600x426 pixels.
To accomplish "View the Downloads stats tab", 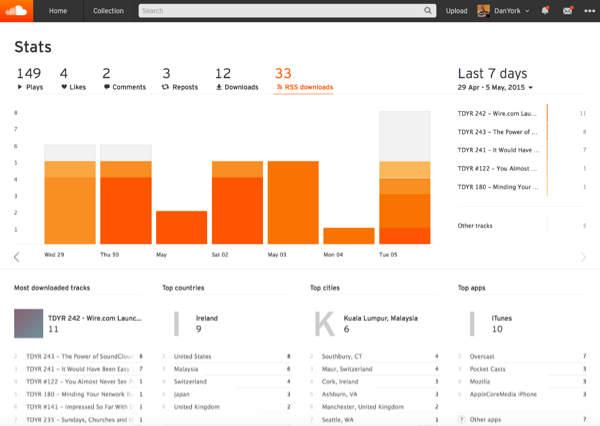I will 236,79.
